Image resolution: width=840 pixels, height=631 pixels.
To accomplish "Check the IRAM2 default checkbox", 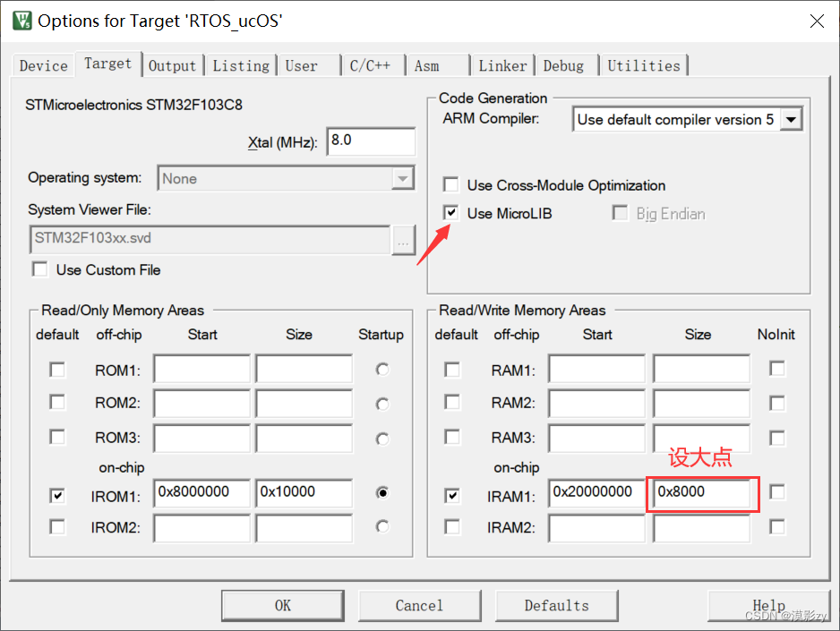I will (452, 526).
